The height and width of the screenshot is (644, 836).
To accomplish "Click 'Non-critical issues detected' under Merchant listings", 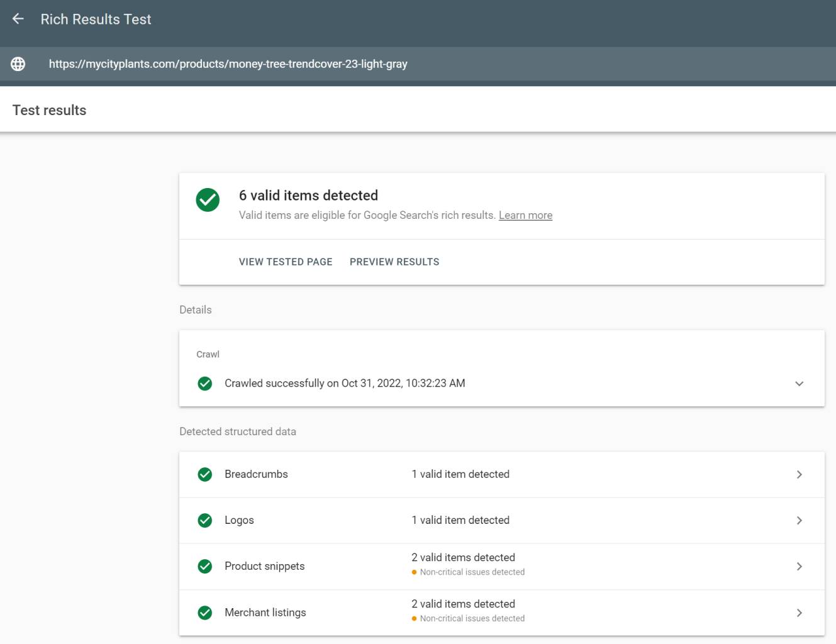I will [472, 619].
